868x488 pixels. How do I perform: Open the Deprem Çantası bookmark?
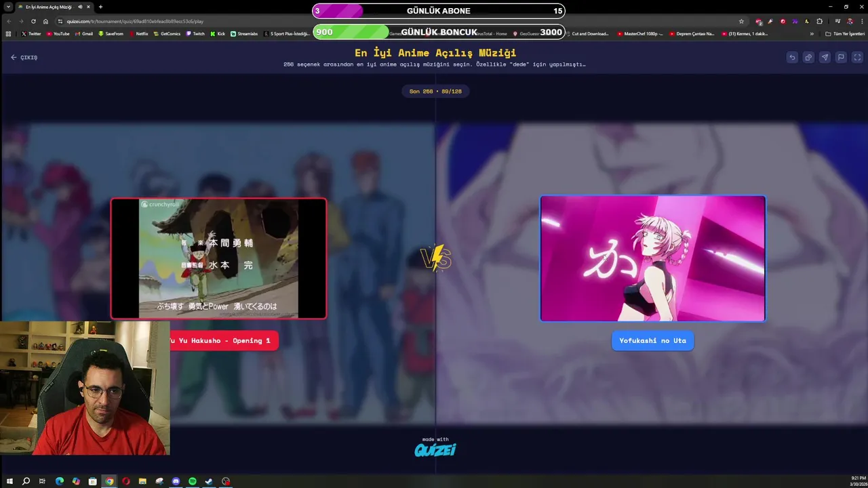[x=692, y=33]
